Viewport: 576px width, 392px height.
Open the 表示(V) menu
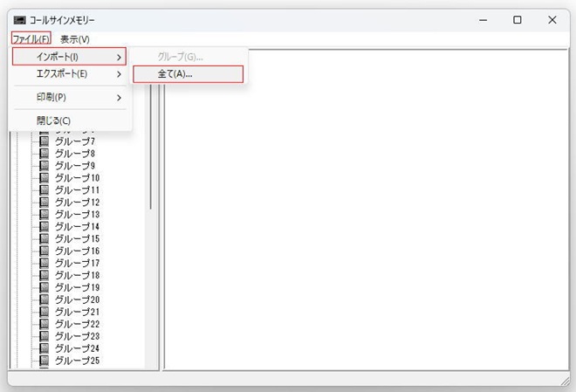pos(75,39)
